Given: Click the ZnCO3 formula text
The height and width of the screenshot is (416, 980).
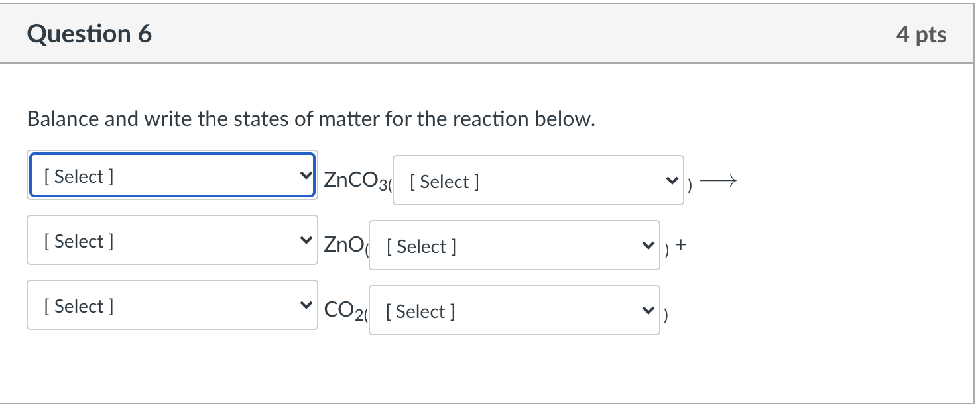Looking at the screenshot, I should point(354,180).
